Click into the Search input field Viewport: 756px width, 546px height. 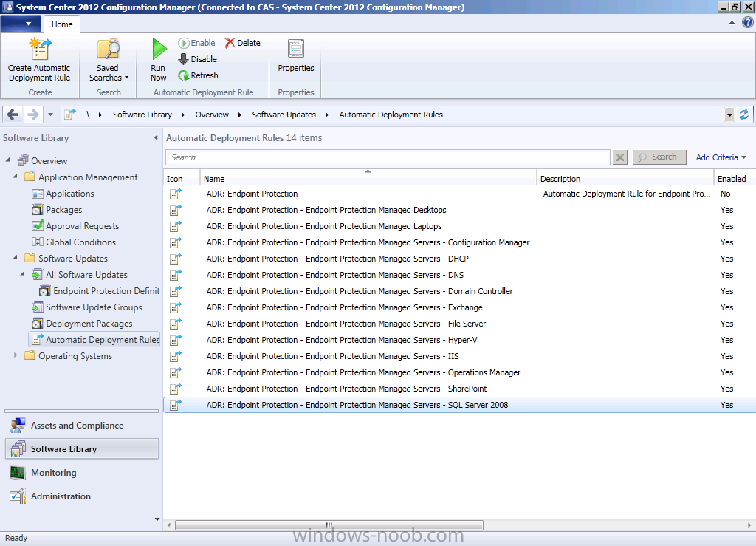coord(388,157)
